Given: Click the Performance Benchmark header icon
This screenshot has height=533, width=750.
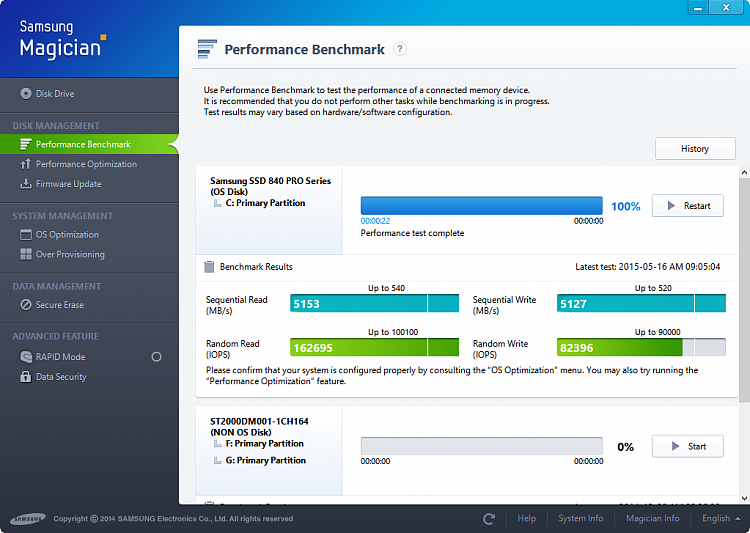Looking at the screenshot, I should click(x=207, y=49).
